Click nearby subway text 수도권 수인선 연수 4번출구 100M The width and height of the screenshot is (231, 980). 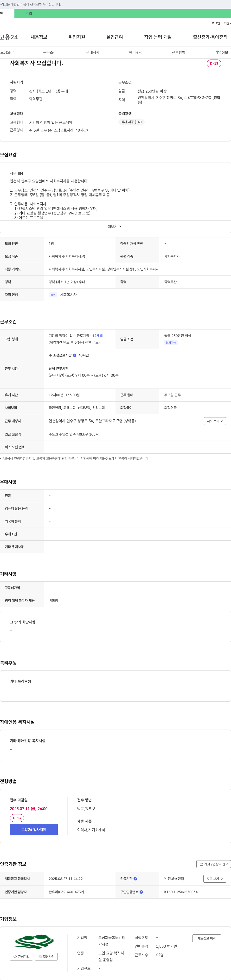coord(74,434)
